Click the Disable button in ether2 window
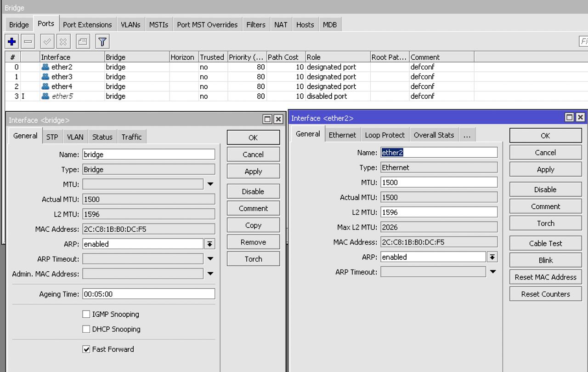 tap(545, 189)
